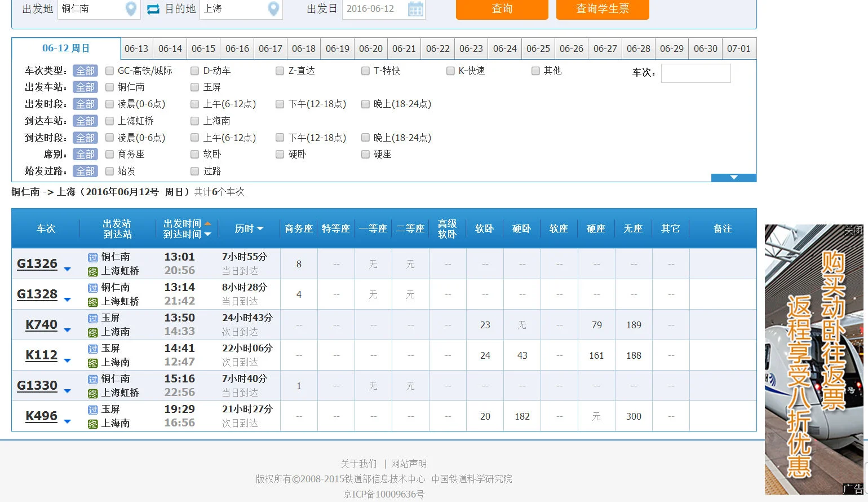Click the 出发时间 ascending sort arrow
The width and height of the screenshot is (868, 502).
(208, 222)
